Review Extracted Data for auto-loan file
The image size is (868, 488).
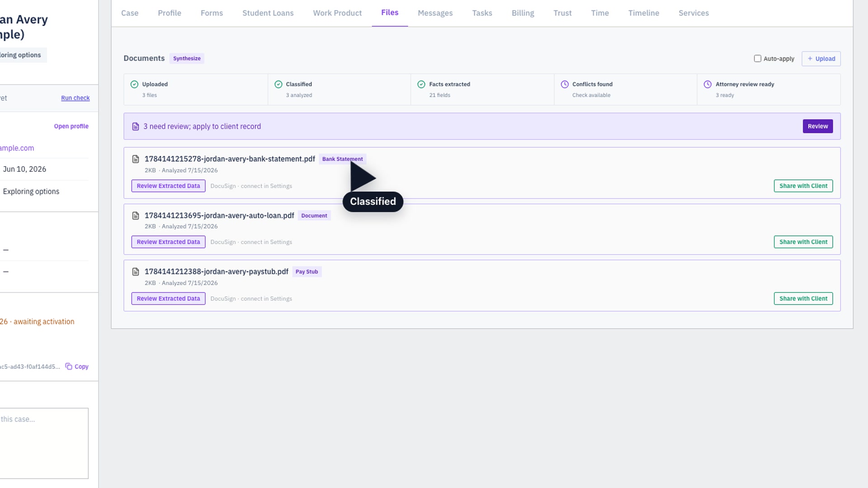point(168,242)
